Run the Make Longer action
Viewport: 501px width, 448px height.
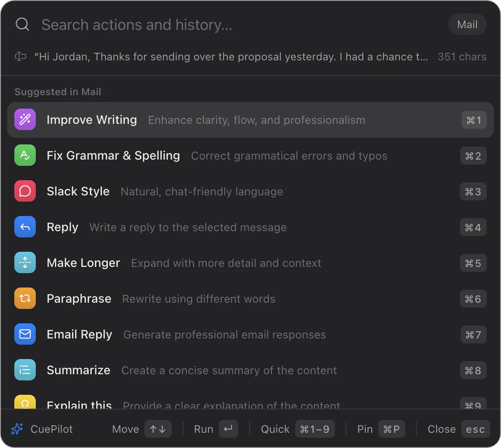pyautogui.click(x=250, y=263)
